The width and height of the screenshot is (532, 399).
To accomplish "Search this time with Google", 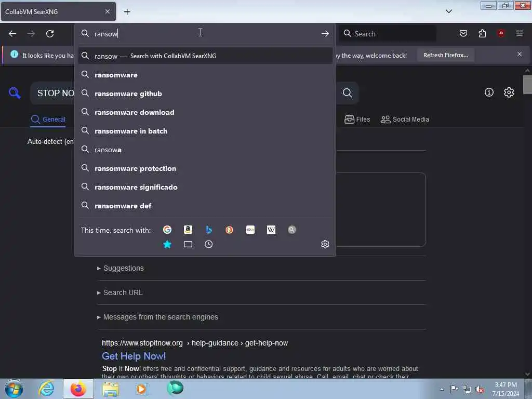I will 167,230.
